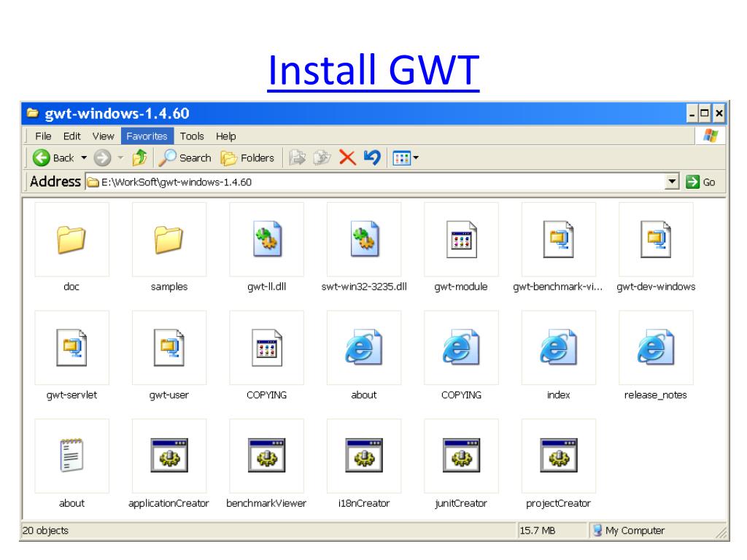Open the Tools menu
The width and height of the screenshot is (747, 560).
click(x=192, y=136)
